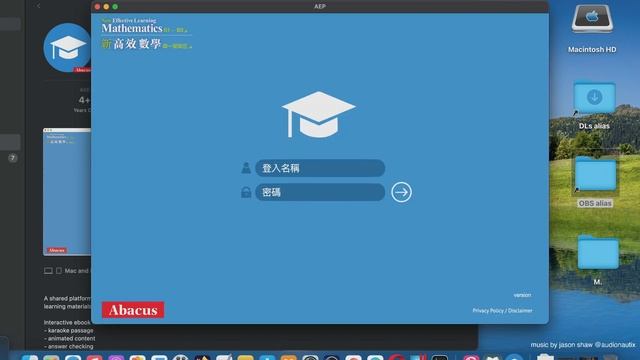The height and width of the screenshot is (360, 640).
Task: Click the back chevron in App Store window
Action: pos(38,6)
